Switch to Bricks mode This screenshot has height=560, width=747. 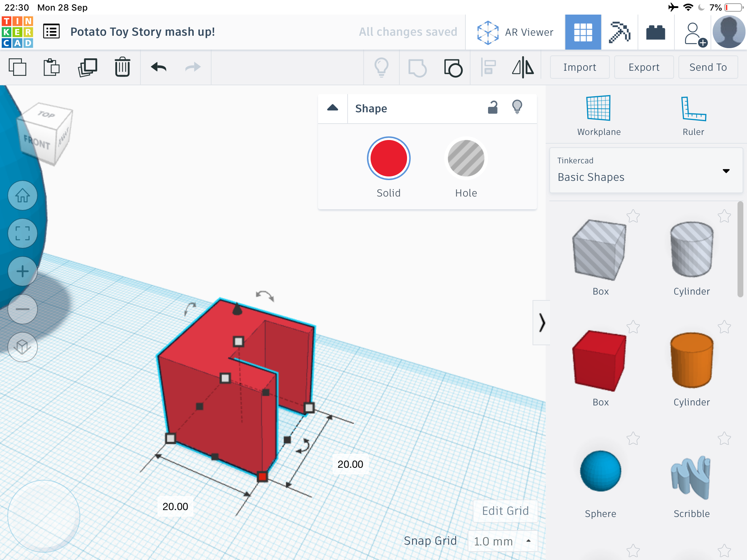tap(655, 32)
